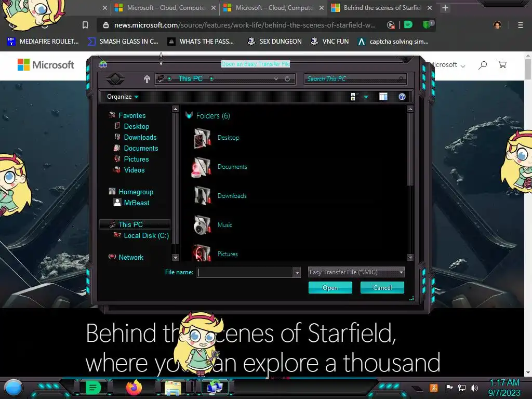Image resolution: width=532 pixels, height=399 pixels.
Task: Select Network in the navigation tree
Action: click(x=131, y=257)
